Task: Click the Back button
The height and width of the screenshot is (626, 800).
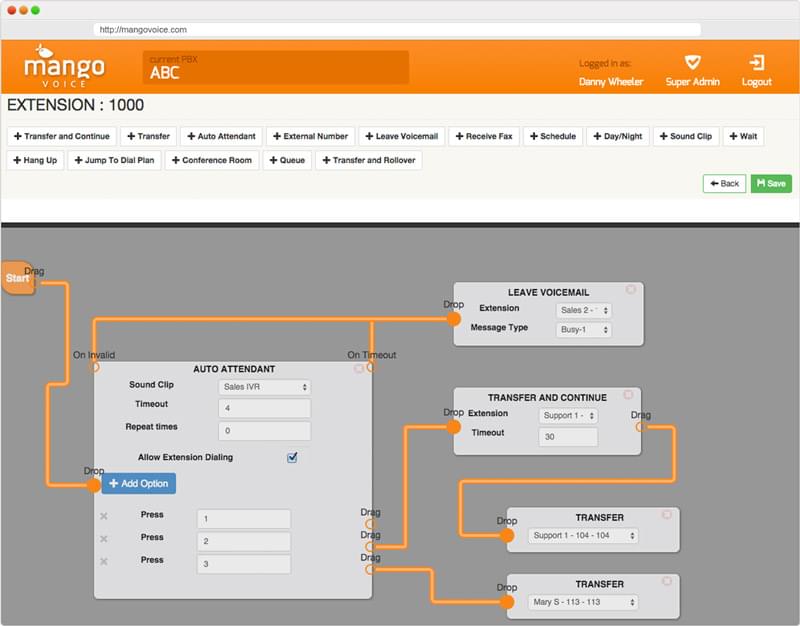Action: pos(724,184)
